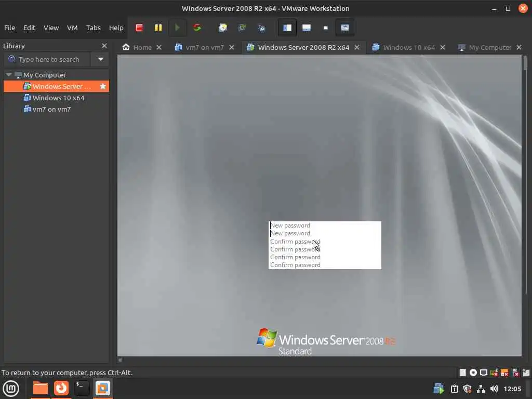The height and width of the screenshot is (399, 532).
Task: Click the monitor-shaped device status icon
Action: click(484, 373)
